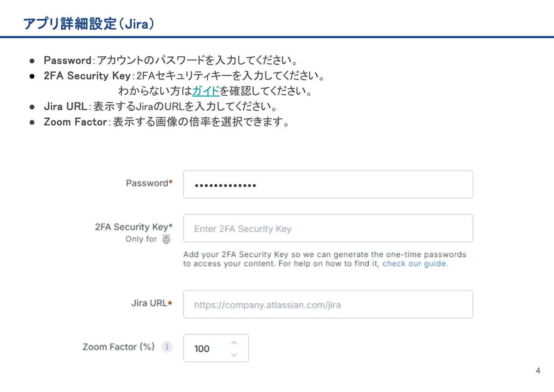The width and height of the screenshot is (554, 392).
Task: Click the Add your 2FA Security Key help text
Action: click(325, 259)
